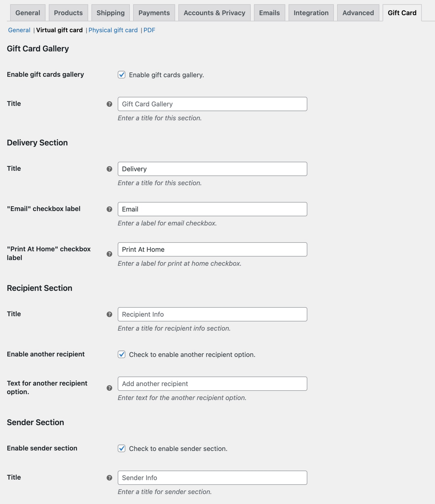
Task: Open the Shipping settings tab
Action: 110,13
